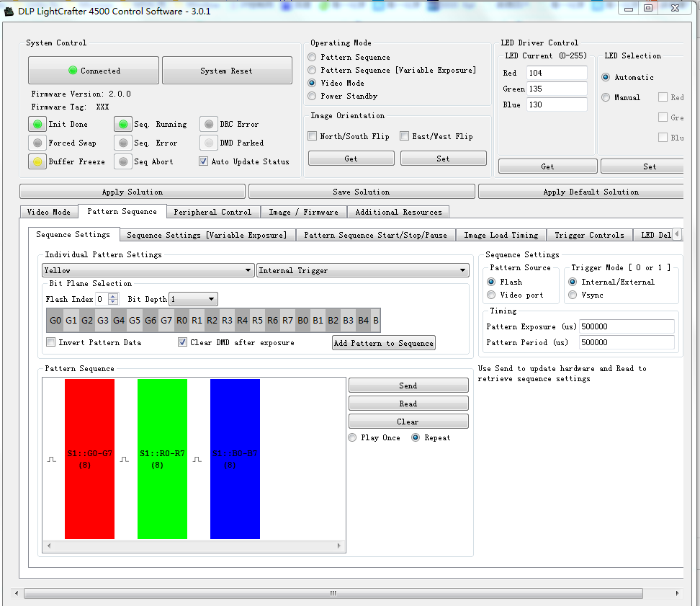Click the green Connected status indicator button
This screenshot has width=700, height=606.
tap(94, 71)
